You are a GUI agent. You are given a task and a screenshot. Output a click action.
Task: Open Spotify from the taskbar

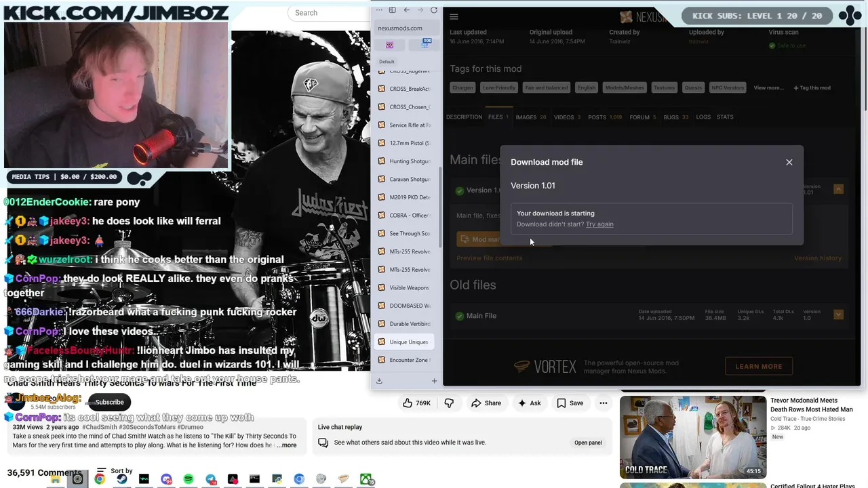[x=189, y=479]
